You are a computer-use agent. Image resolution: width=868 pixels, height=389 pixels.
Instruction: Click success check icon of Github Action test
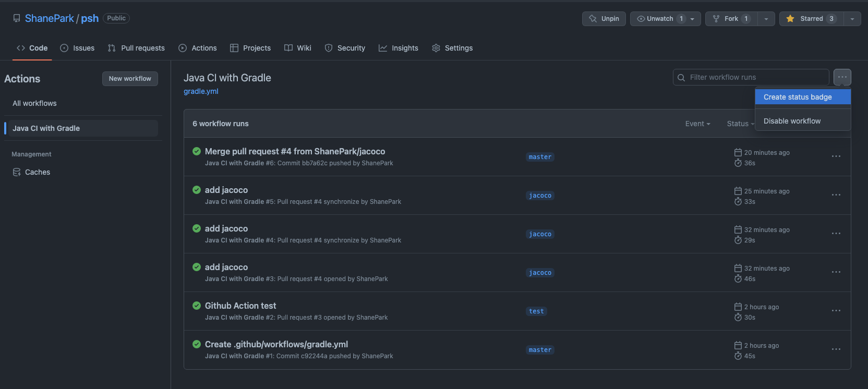[197, 306]
